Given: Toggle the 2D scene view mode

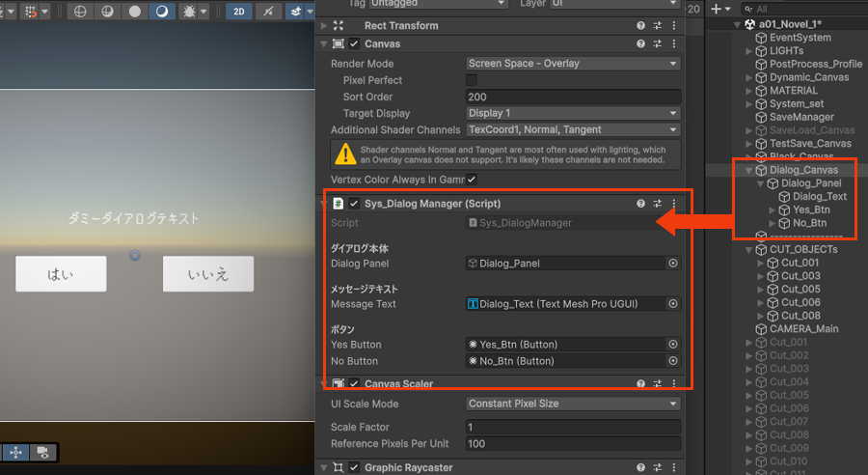Looking at the screenshot, I should tap(239, 12).
